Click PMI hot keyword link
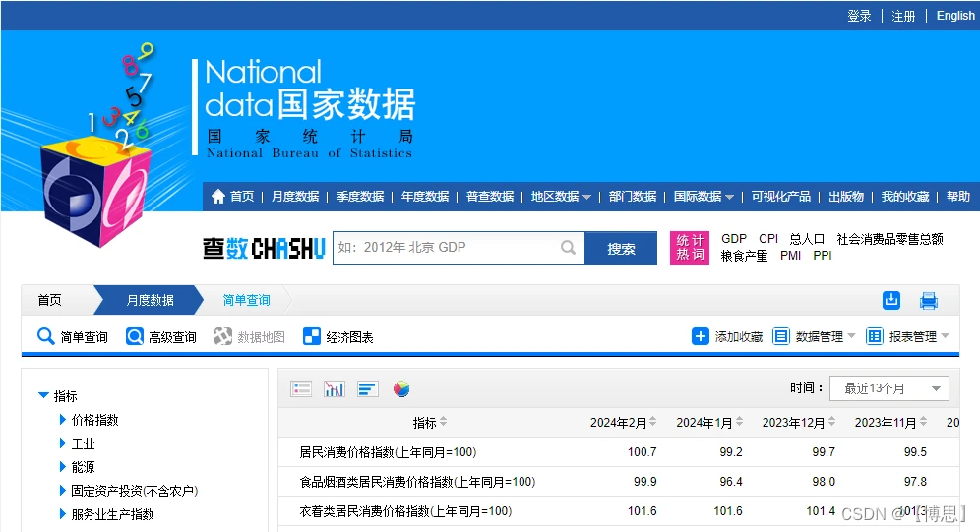This screenshot has height=532, width=980. (791, 256)
